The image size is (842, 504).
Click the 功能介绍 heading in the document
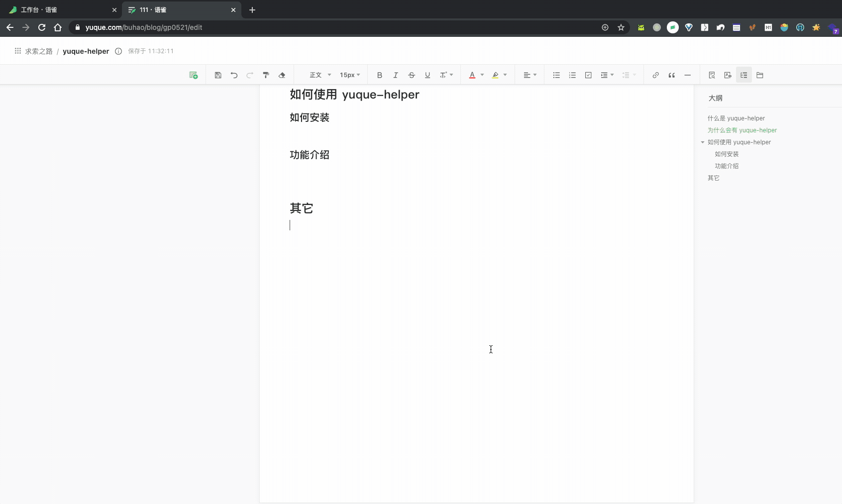click(x=310, y=155)
